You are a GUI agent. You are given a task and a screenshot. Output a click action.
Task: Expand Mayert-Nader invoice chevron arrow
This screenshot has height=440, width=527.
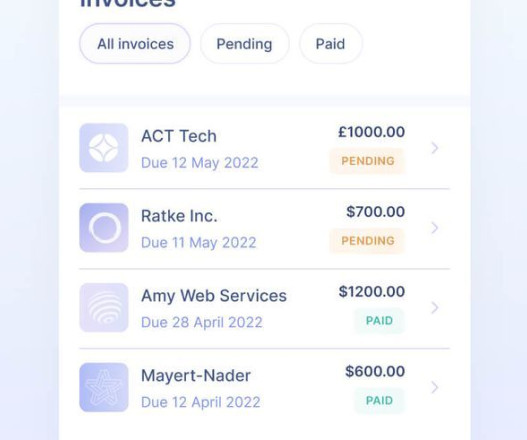coord(435,387)
